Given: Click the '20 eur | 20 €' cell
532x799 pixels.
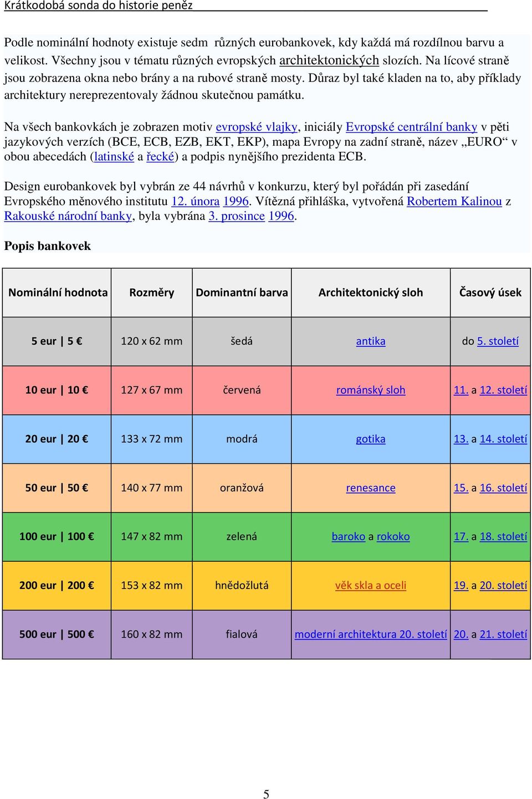Looking at the screenshot, I should coord(57,439).
